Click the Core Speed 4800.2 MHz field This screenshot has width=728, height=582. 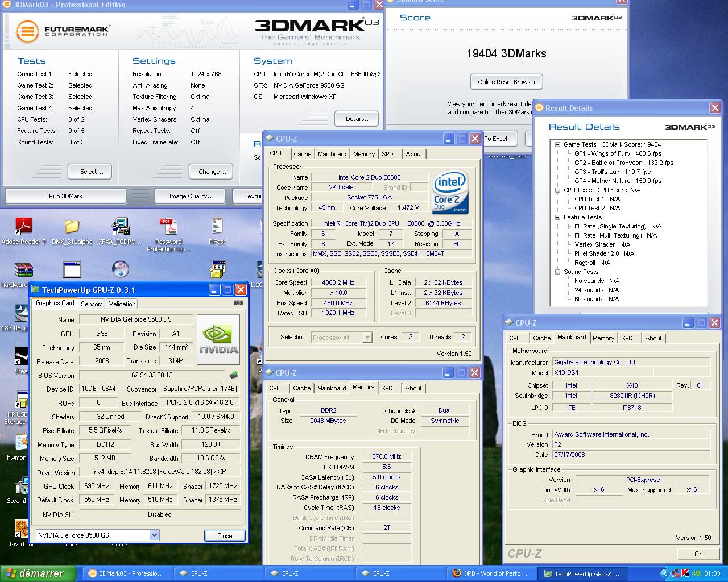[x=338, y=282]
